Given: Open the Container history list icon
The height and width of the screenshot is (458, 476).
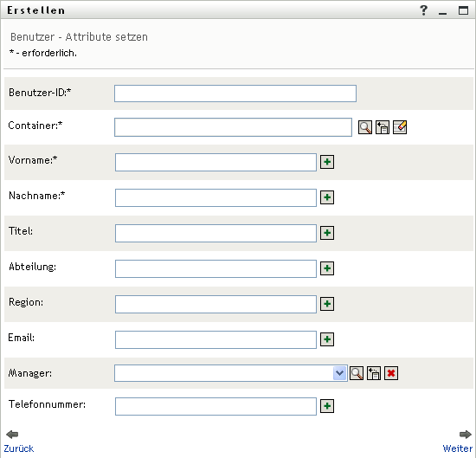Looking at the screenshot, I should click(383, 127).
